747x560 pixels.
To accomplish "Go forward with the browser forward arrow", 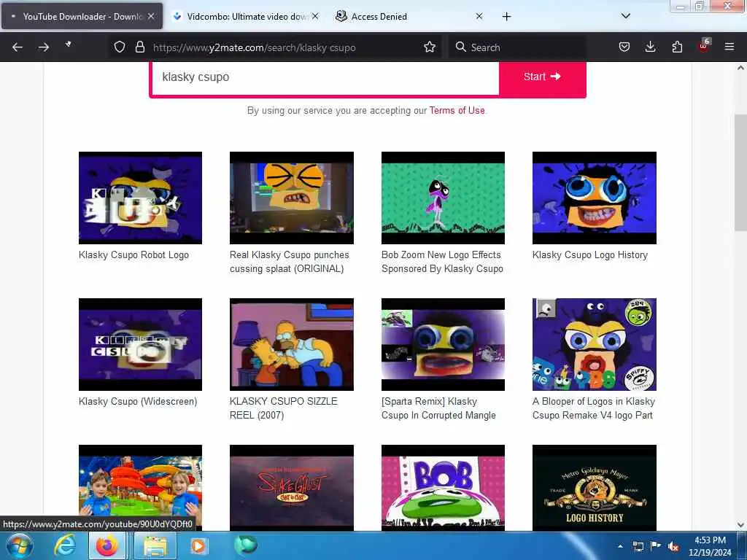I will coord(44,47).
